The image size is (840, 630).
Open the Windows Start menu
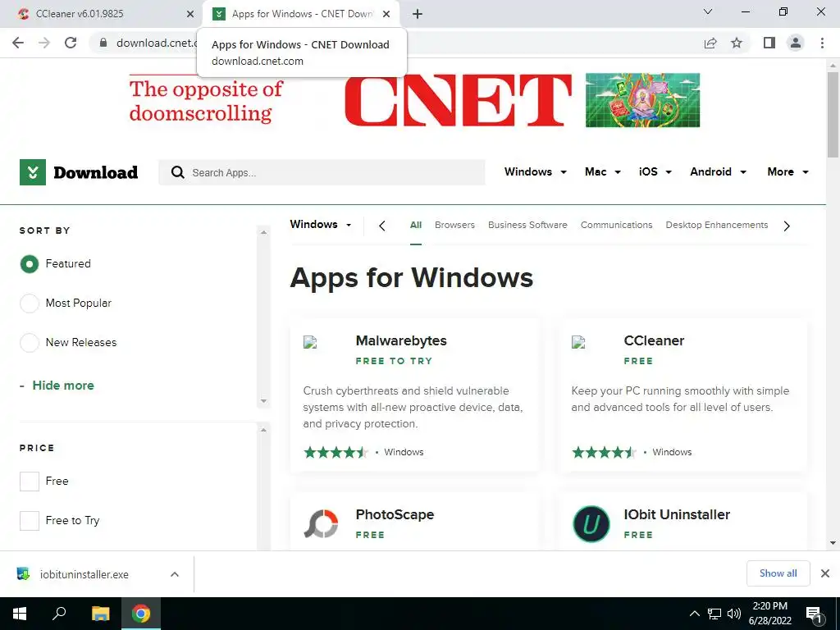click(x=20, y=614)
